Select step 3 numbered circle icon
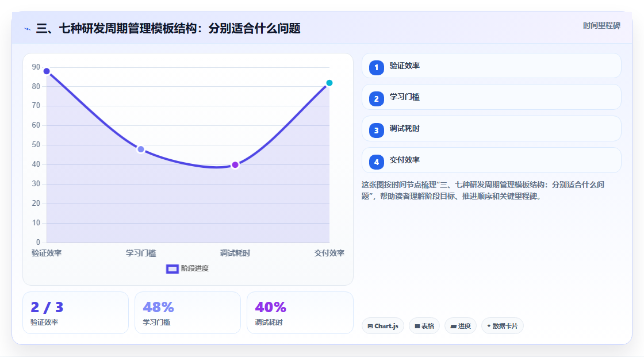 click(376, 130)
